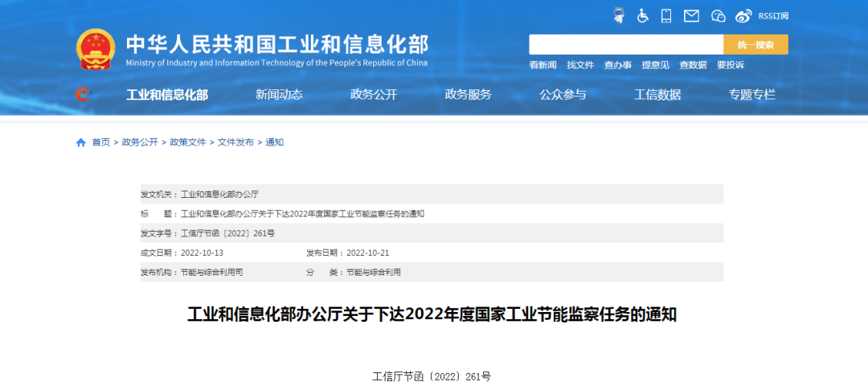Screen dimensions: 868x386
Task: Click 分类 value 节能与综合利用
Action: point(373,272)
